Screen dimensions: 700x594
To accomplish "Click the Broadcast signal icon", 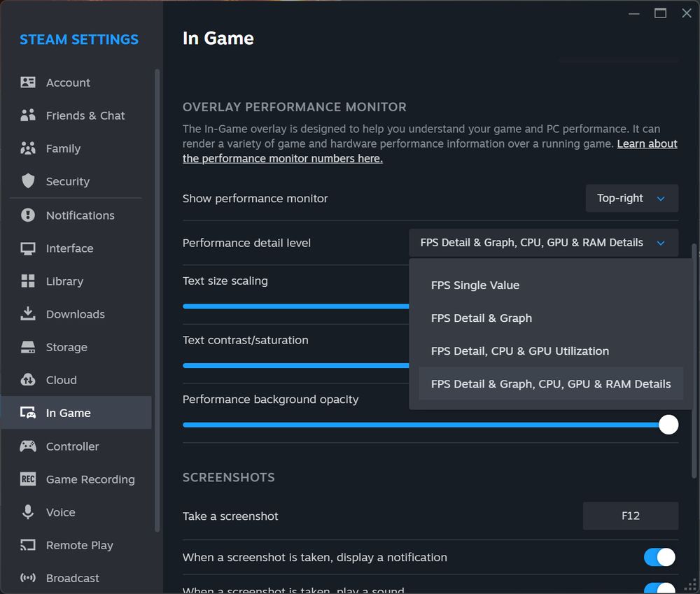I will pos(28,578).
